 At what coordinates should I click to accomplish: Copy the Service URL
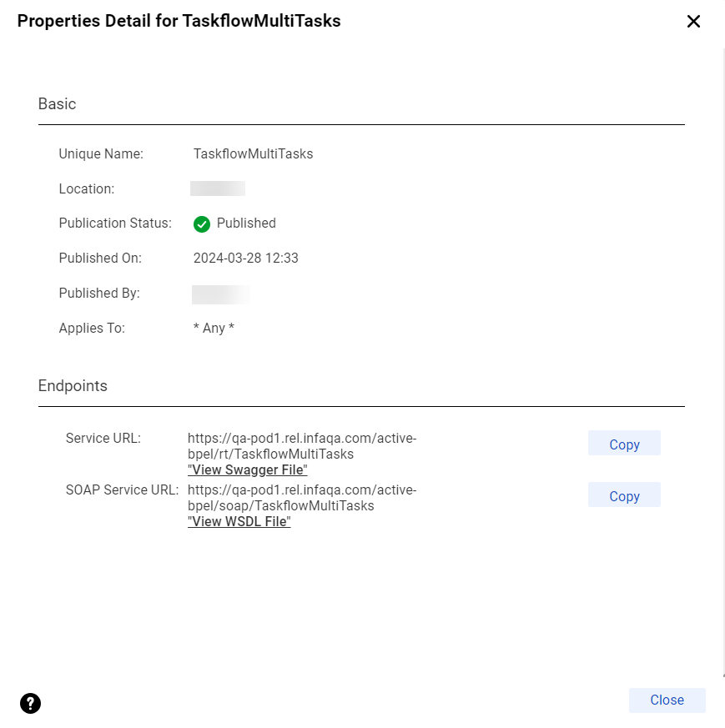coord(624,443)
